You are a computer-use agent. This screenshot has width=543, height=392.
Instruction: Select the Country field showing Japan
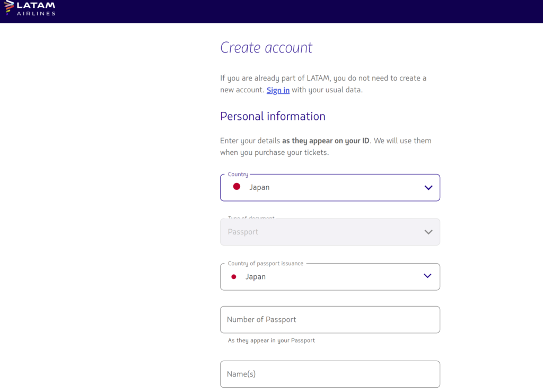(x=330, y=187)
